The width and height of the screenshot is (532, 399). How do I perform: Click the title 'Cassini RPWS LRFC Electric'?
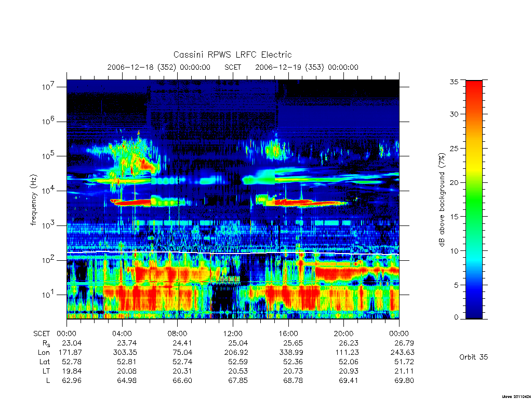[232, 55]
